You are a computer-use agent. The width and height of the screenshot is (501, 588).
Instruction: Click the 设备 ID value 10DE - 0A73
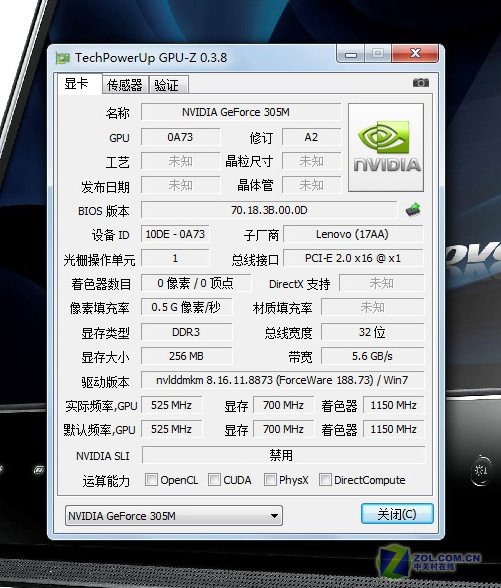click(175, 234)
